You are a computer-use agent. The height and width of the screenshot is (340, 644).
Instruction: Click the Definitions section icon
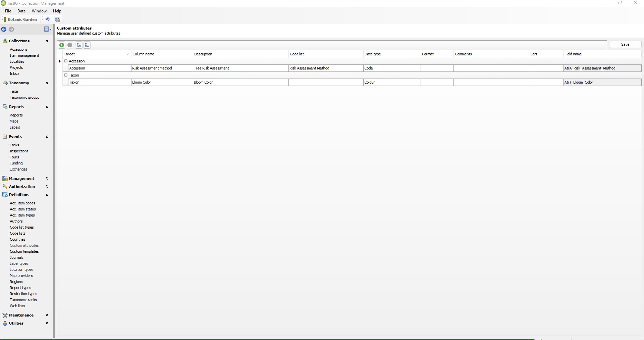pyautogui.click(x=5, y=195)
